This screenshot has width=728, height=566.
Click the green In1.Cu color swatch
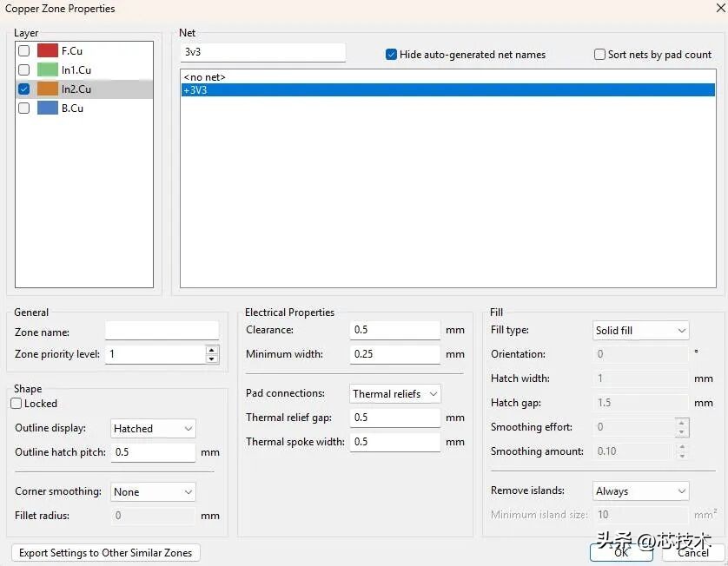[x=48, y=70]
